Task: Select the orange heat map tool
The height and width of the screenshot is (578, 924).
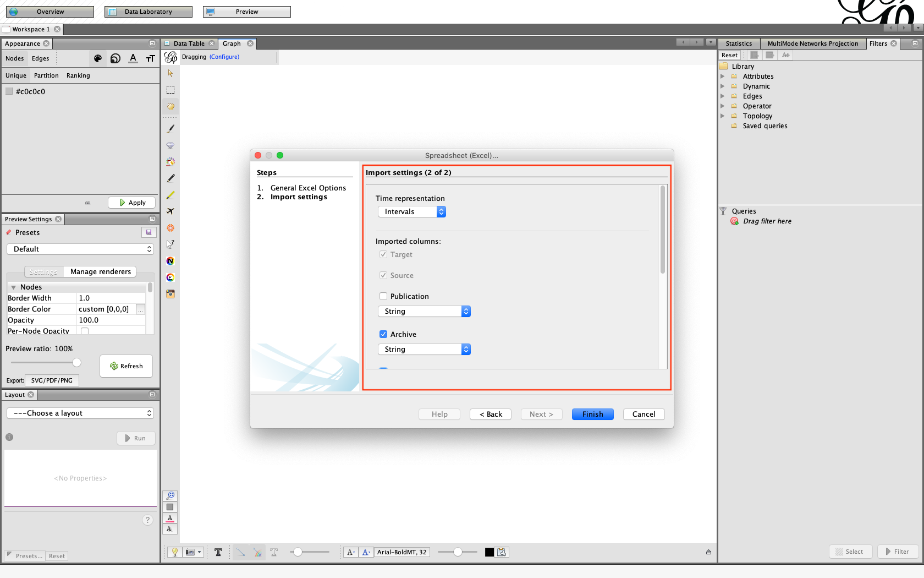Action: tap(170, 228)
